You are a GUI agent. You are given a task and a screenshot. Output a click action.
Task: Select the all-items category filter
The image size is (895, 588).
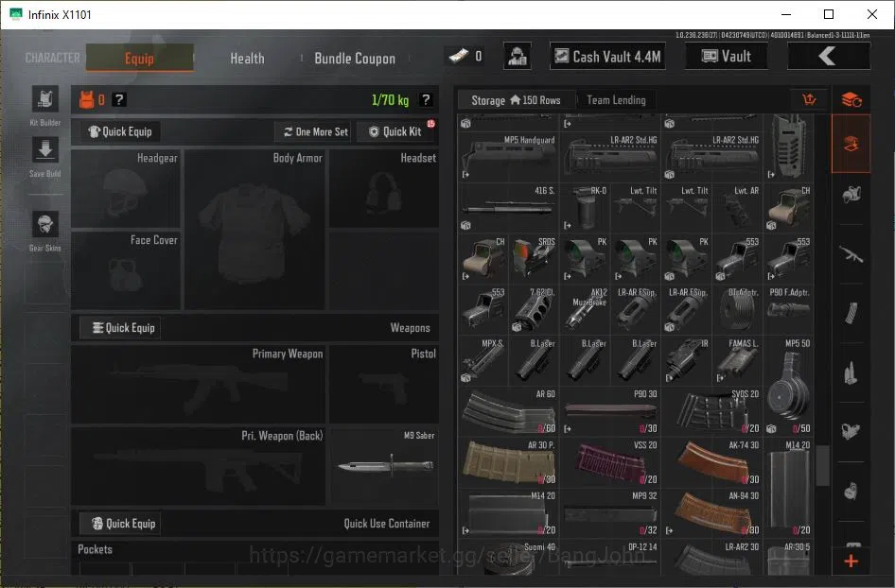851,144
